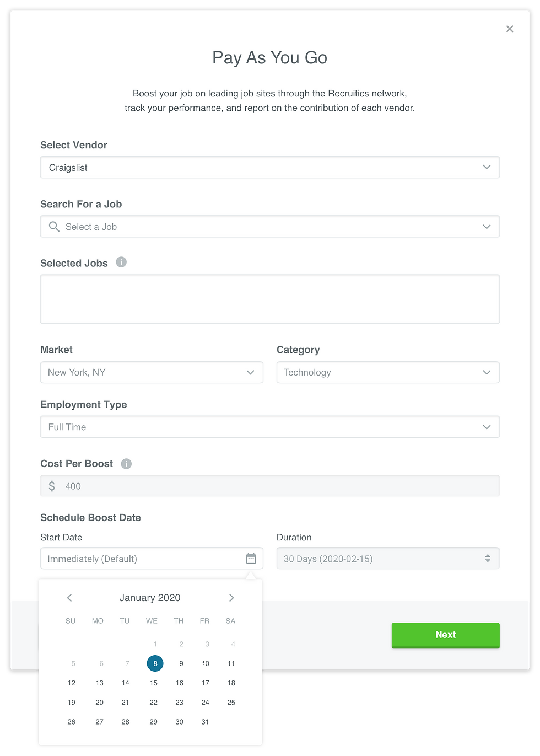The width and height of the screenshot is (540, 756).
Task: Go to previous month in calendar
Action: coord(69,598)
